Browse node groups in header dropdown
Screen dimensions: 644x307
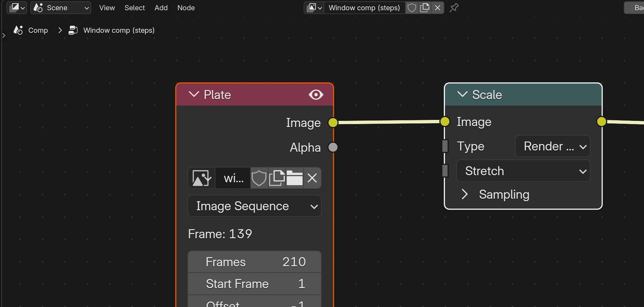pyautogui.click(x=314, y=7)
